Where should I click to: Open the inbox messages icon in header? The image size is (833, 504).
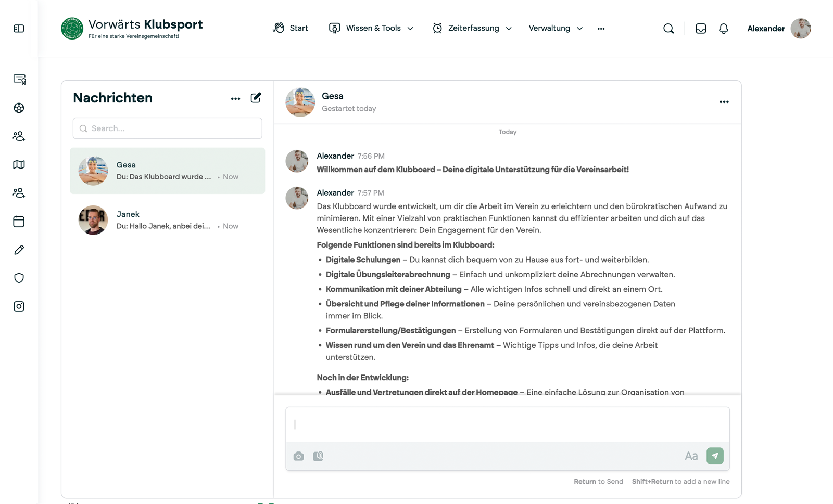701,29
